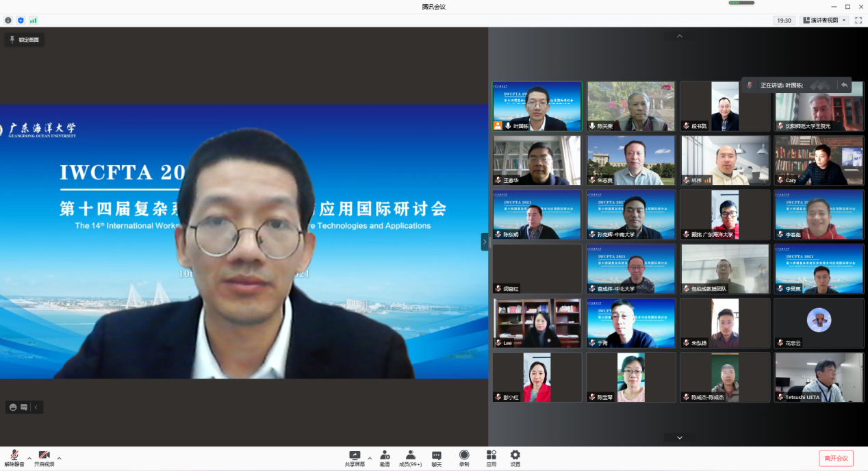The image size is (868, 471).
Task: Enter full screen mode icon
Action: pos(858,21)
